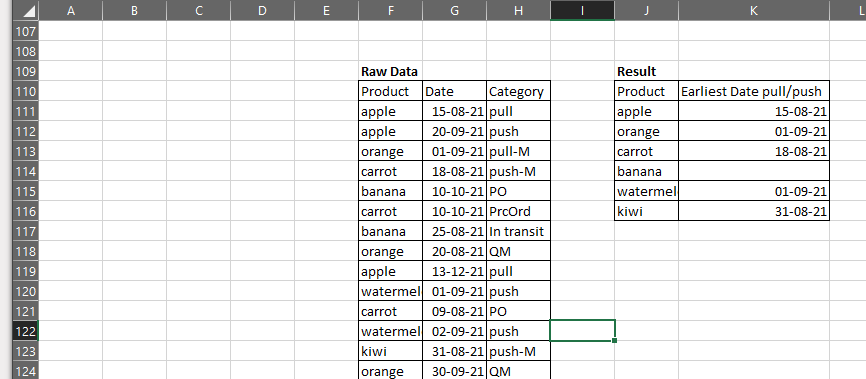Select the In transit cell

(518, 231)
